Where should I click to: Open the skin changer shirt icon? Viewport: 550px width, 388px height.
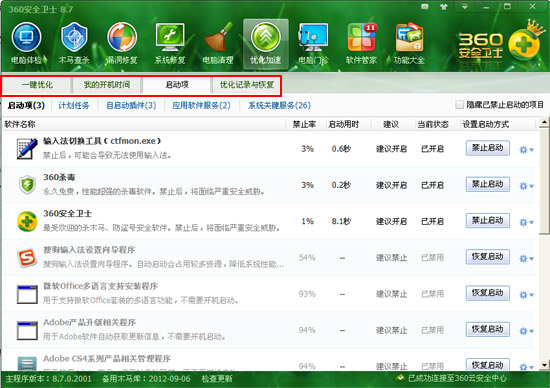(x=444, y=7)
